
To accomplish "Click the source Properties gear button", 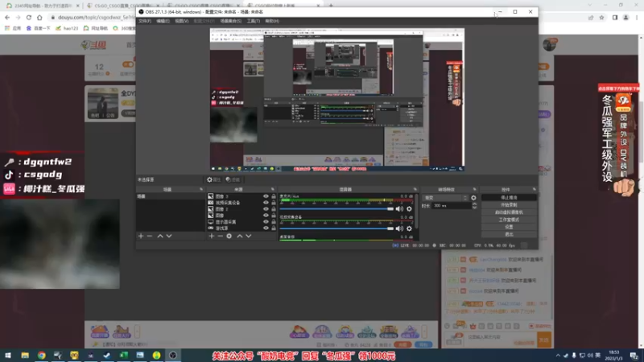I will pos(213,179).
